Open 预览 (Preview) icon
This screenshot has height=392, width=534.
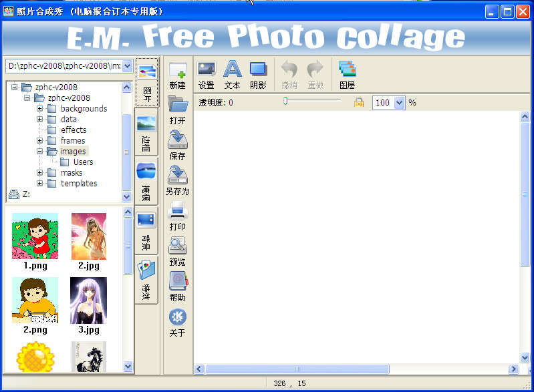pyautogui.click(x=177, y=246)
